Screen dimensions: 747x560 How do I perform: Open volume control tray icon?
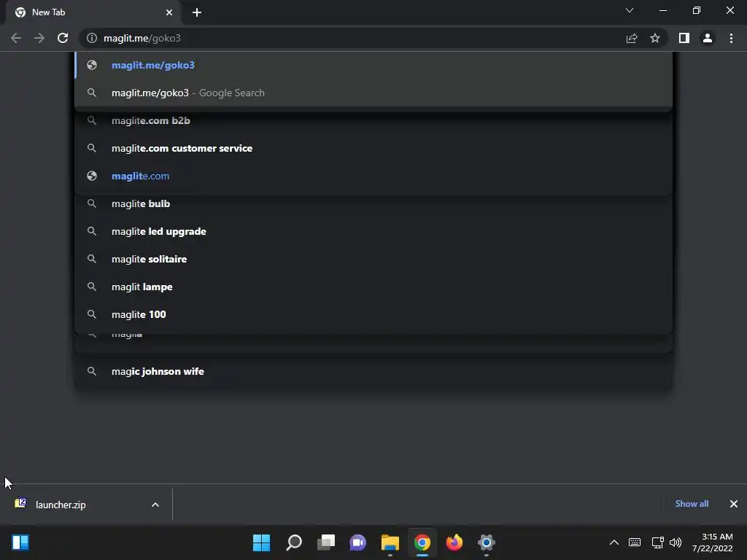click(x=675, y=542)
